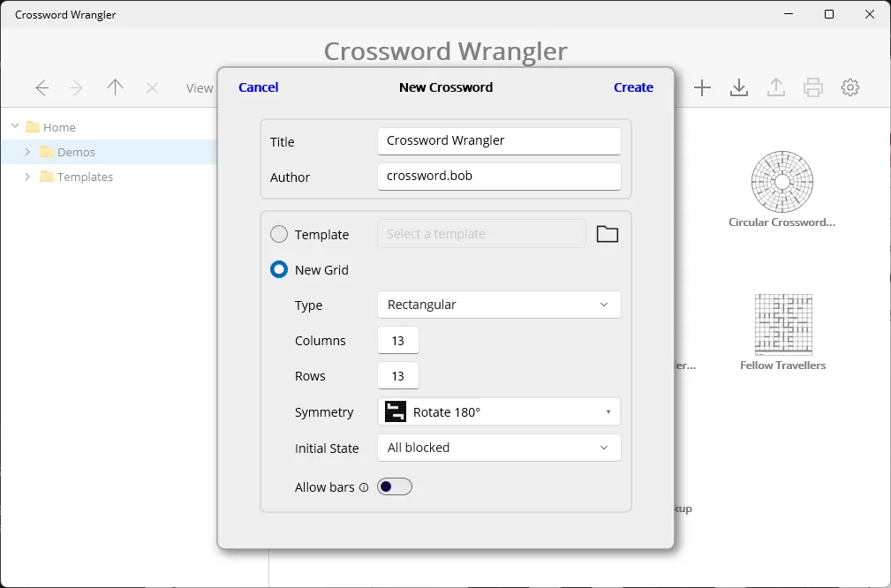891x588 pixels.
Task: Maximize the Crossword Wrangler window
Action: click(829, 14)
